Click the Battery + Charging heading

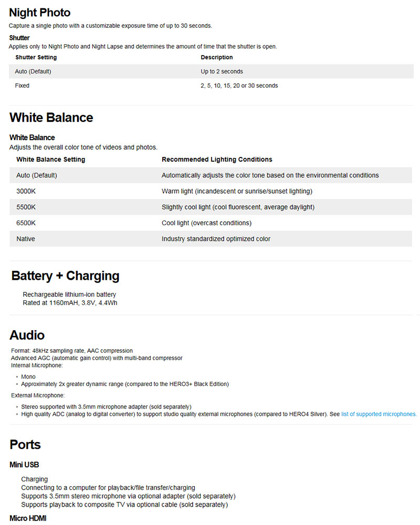coord(66,276)
